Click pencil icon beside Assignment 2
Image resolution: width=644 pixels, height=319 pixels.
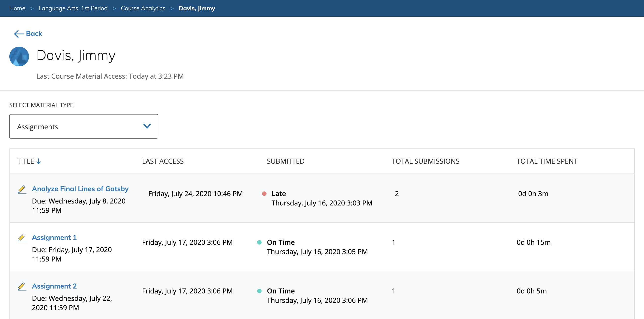[22, 287]
